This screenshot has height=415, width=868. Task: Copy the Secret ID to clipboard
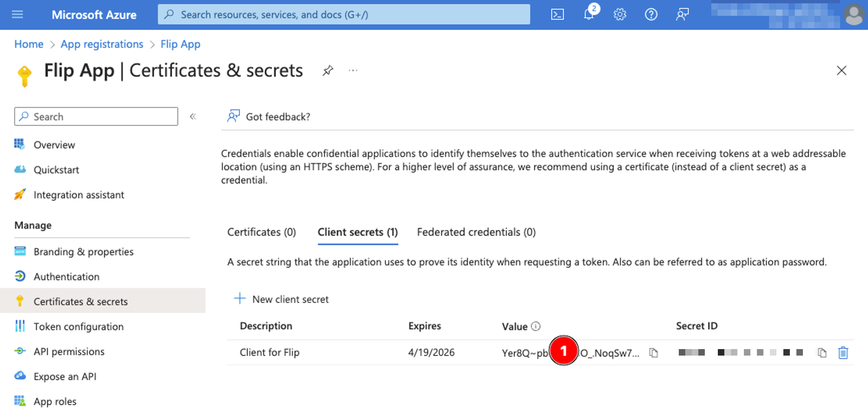coord(822,353)
